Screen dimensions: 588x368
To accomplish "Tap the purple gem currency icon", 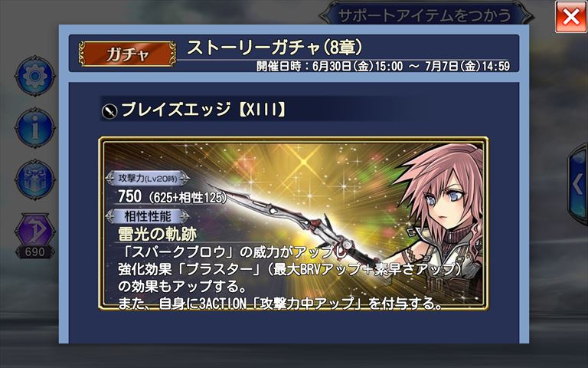I will [x=35, y=230].
